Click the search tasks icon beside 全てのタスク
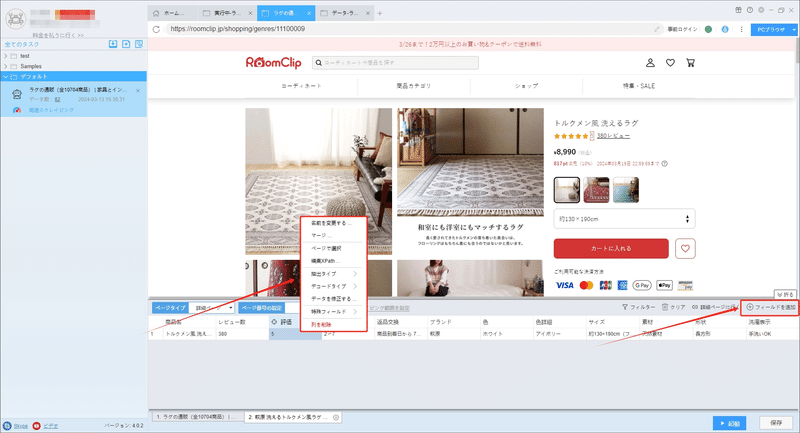This screenshot has width=800, height=433. 139,44
